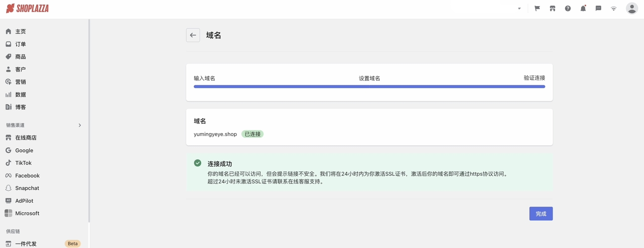The width and height of the screenshot is (644, 248).
Task: Open the 营销 sidebar item
Action: [x=20, y=82]
